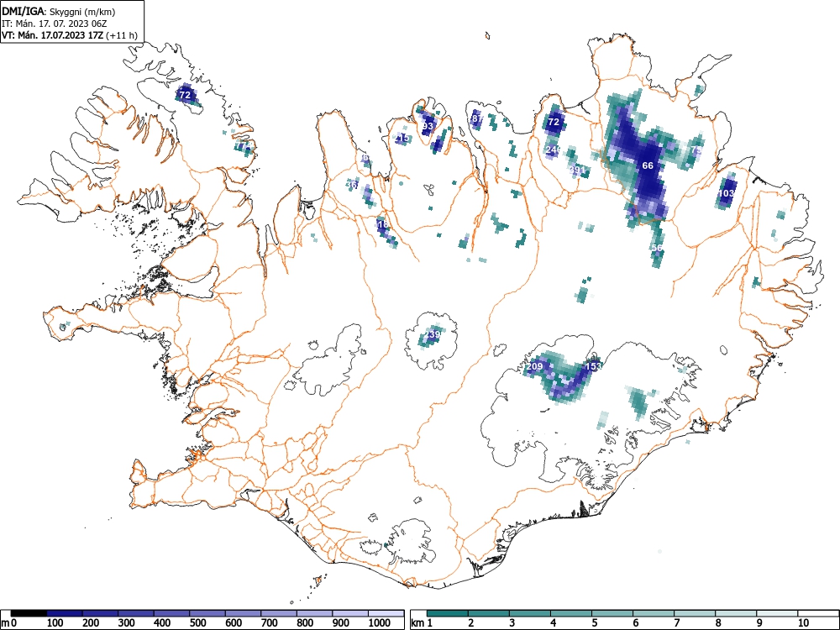Click the '1000' tick label on metre scale

pyautogui.click(x=380, y=623)
